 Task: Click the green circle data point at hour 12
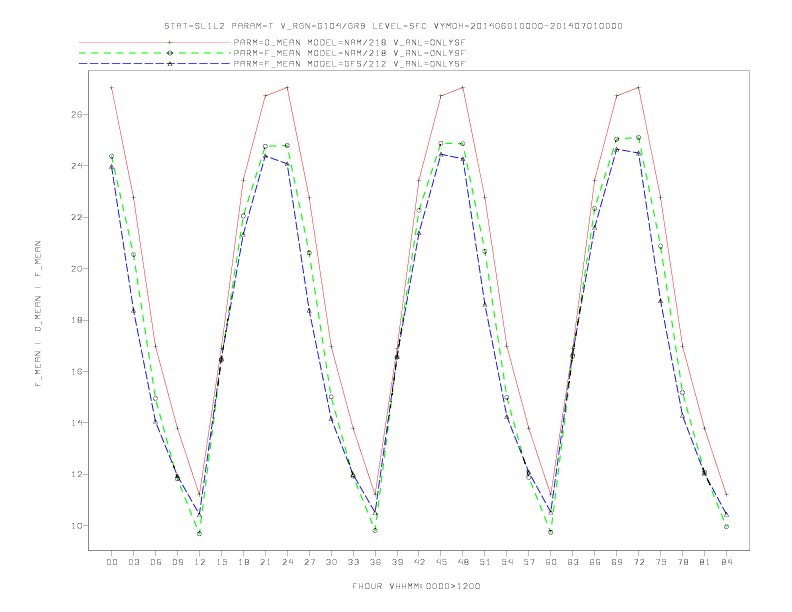tap(200, 533)
